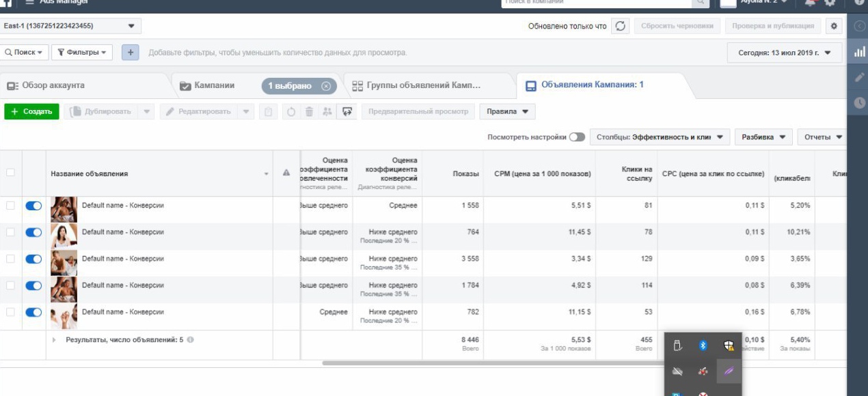Click the warning triangle column header
The image size is (868, 396).
point(286,173)
